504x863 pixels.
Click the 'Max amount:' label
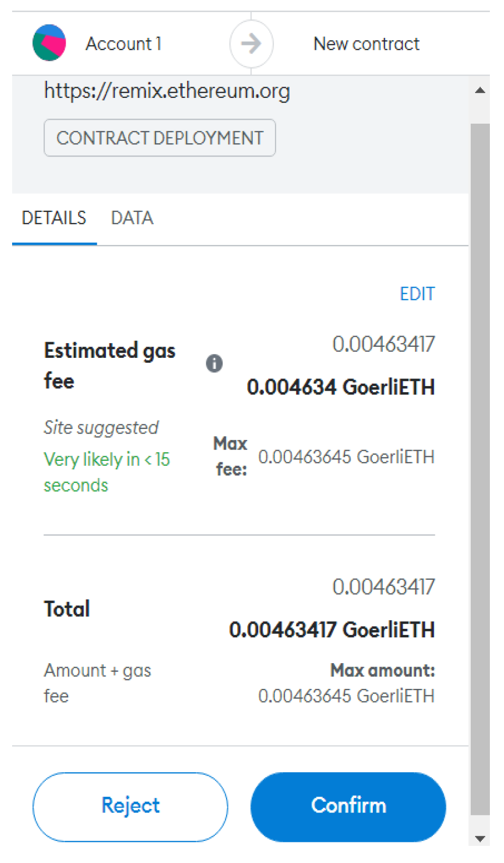click(382, 670)
